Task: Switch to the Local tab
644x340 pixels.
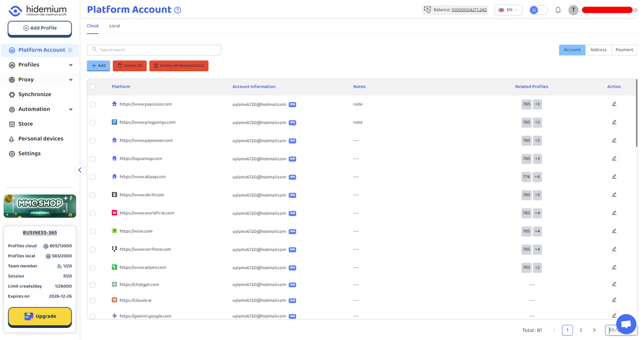Action: pos(115,26)
